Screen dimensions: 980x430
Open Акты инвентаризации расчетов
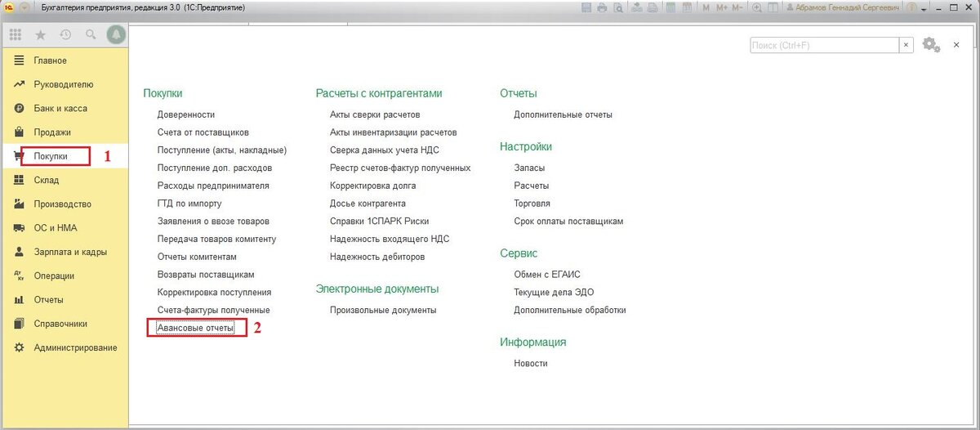tap(394, 132)
